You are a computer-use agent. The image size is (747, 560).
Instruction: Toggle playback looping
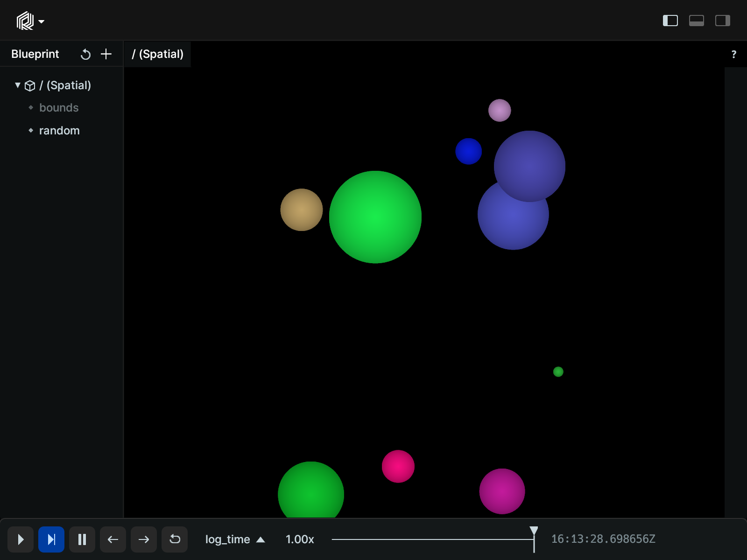click(175, 539)
